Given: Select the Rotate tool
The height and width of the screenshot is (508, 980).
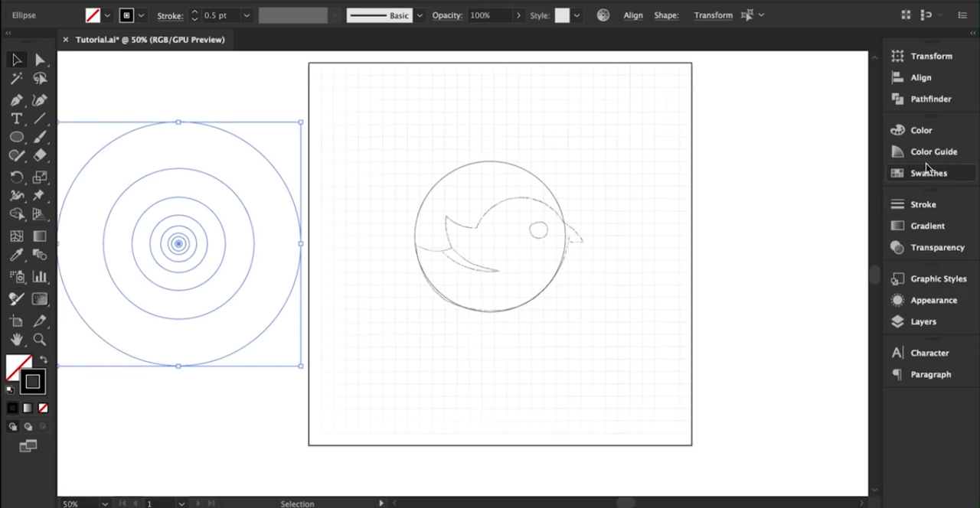Looking at the screenshot, I should point(16,177).
